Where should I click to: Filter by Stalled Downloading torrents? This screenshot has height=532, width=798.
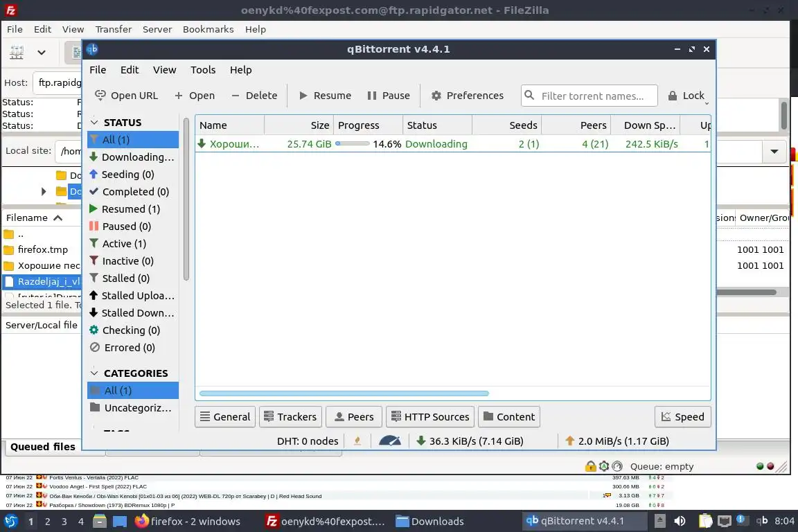pyautogui.click(x=133, y=312)
